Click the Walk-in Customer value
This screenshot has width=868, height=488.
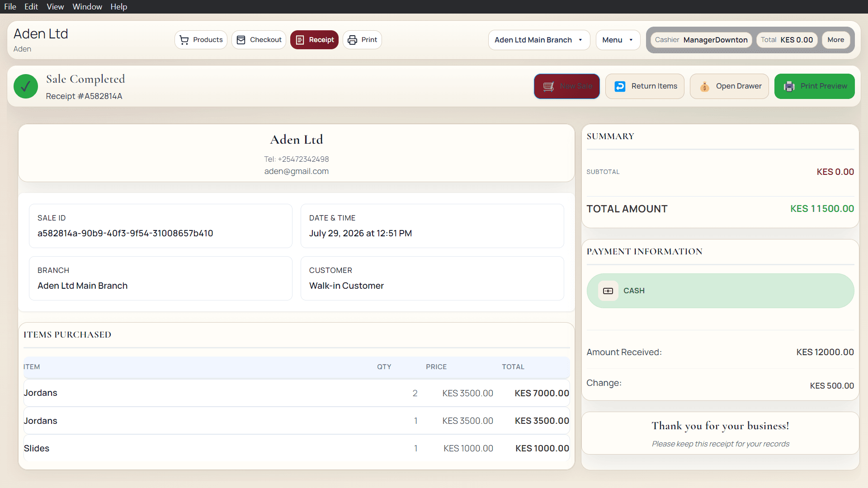click(346, 286)
